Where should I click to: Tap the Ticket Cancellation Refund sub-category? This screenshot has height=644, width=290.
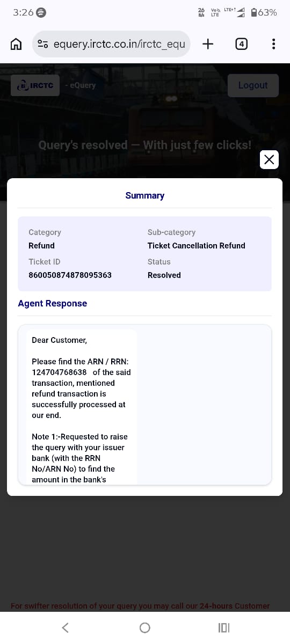197,245
